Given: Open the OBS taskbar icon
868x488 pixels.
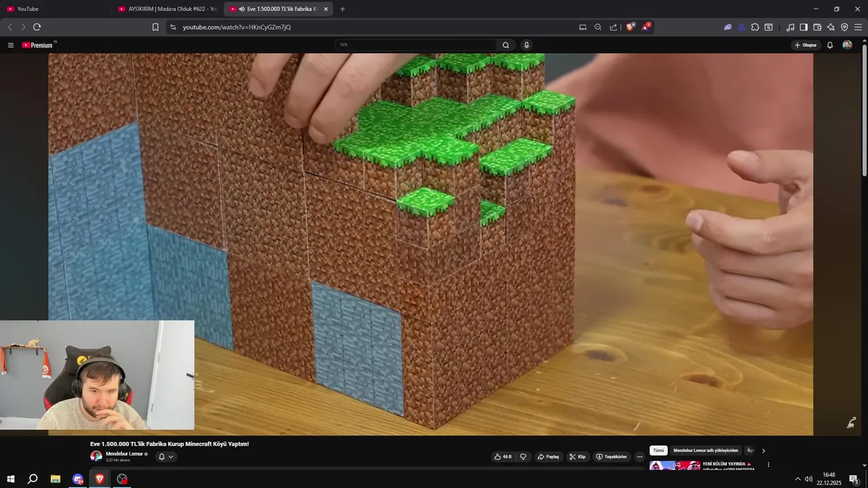Looking at the screenshot, I should pos(122,479).
